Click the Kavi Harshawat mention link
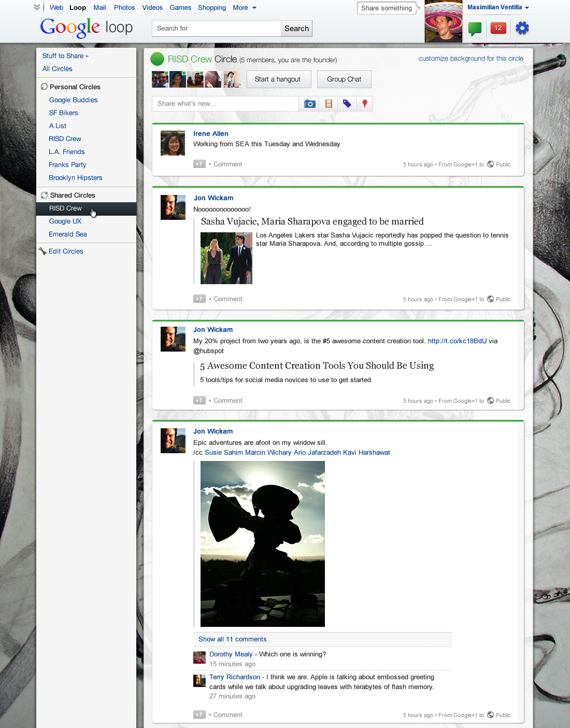Image resolution: width=570 pixels, height=728 pixels. pos(366,453)
